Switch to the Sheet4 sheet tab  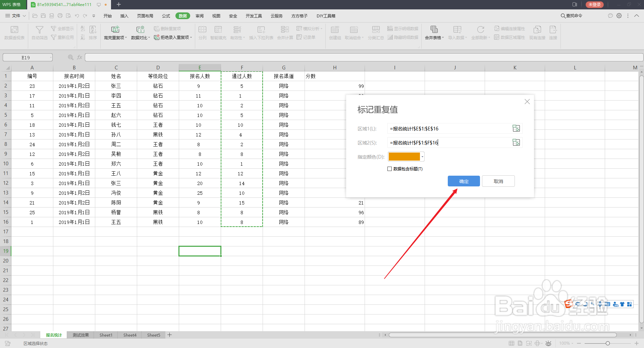(130, 335)
